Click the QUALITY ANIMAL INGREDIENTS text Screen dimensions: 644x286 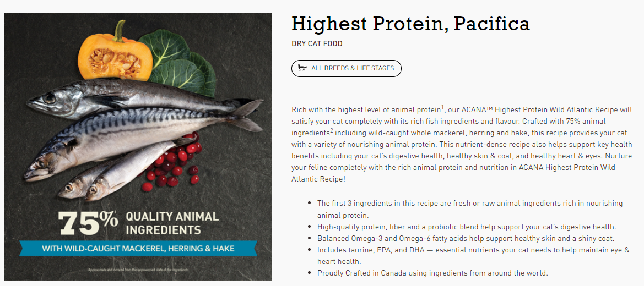(x=172, y=223)
